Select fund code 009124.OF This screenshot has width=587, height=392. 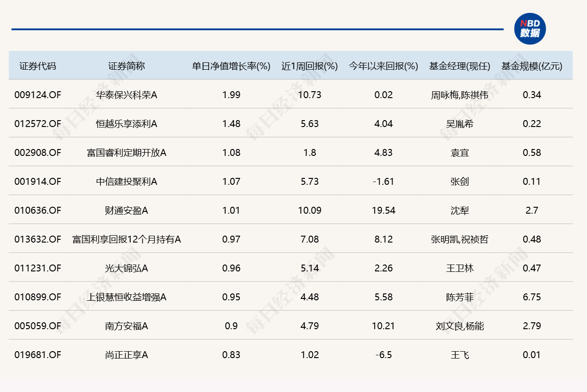pos(38,95)
